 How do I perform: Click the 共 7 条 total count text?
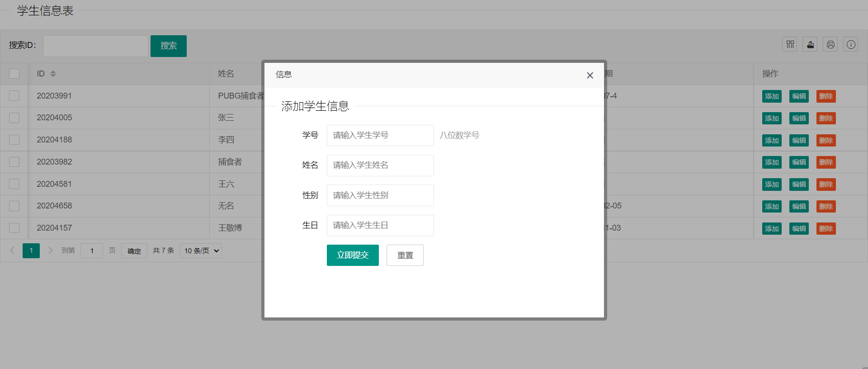163,251
